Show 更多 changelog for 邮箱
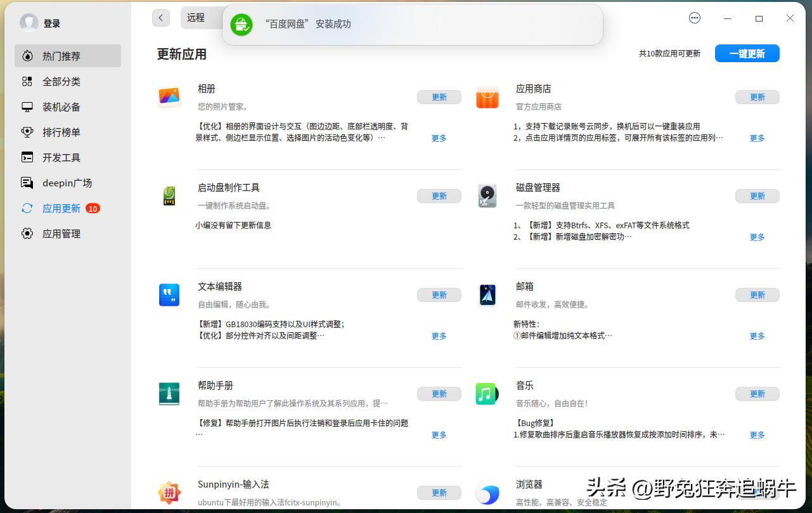 coord(757,336)
